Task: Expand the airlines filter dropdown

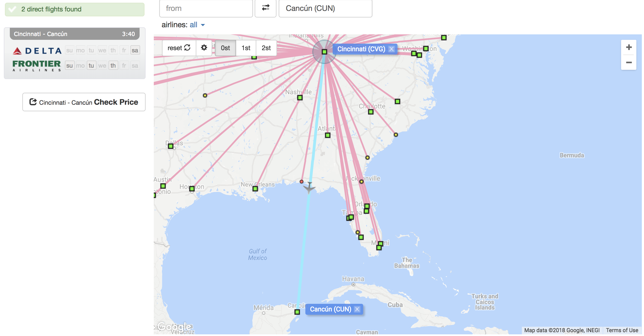Action: tap(197, 25)
